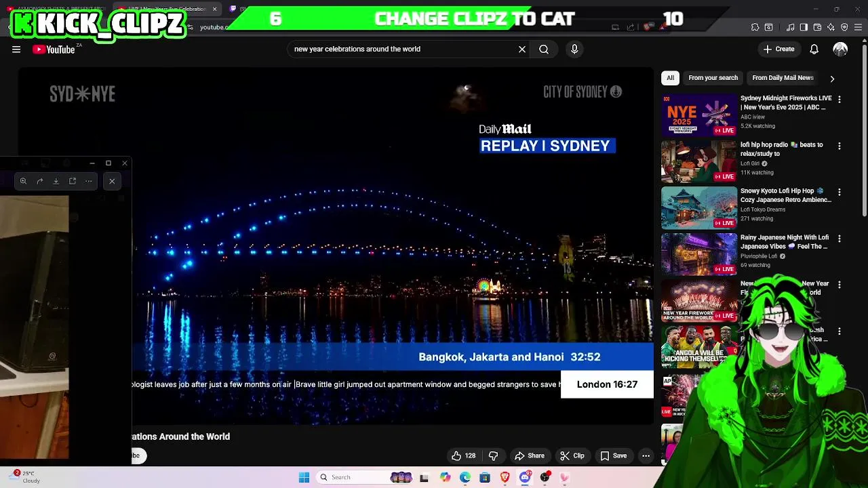The width and height of the screenshot is (868, 488).
Task: Click the Share button below video
Action: click(530, 455)
